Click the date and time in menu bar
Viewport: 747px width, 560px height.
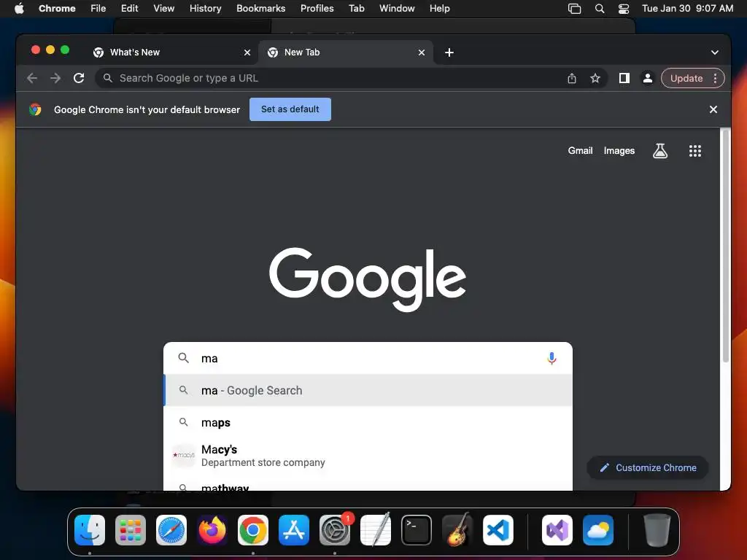point(687,9)
